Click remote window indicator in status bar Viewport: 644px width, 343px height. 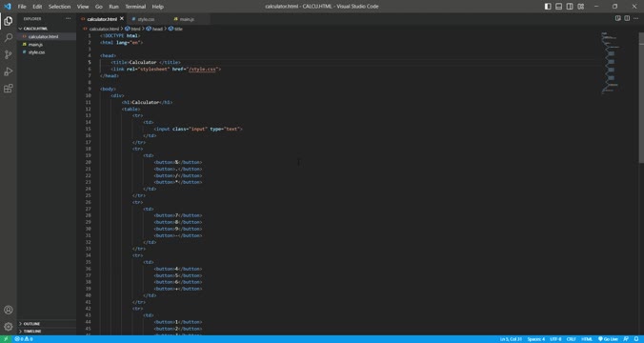[6, 339]
